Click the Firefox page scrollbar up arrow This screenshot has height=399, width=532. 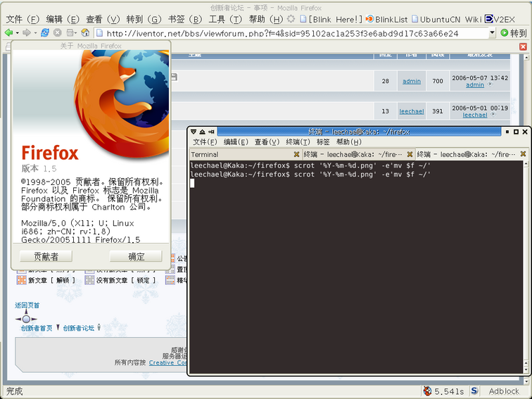pos(526,57)
